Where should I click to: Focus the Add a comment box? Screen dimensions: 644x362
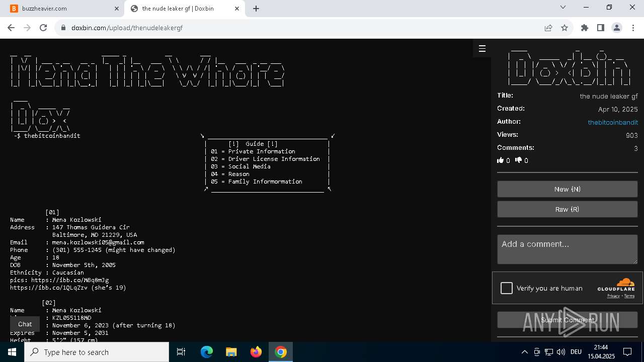click(x=568, y=249)
